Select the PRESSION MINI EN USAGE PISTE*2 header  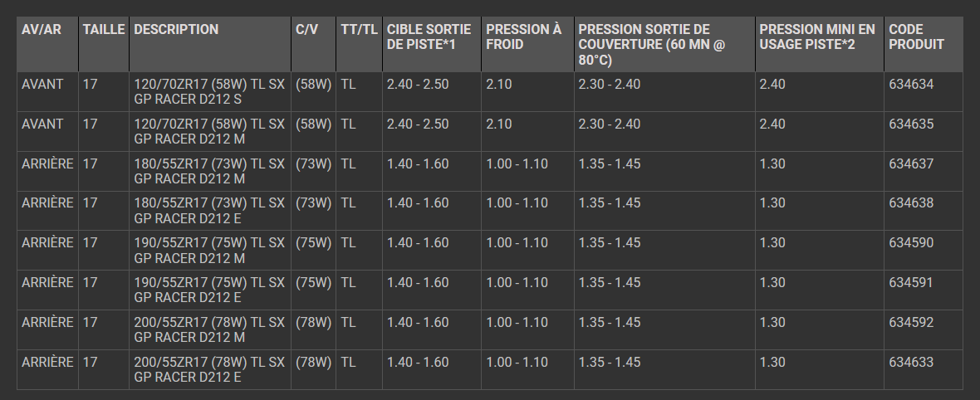click(x=817, y=37)
